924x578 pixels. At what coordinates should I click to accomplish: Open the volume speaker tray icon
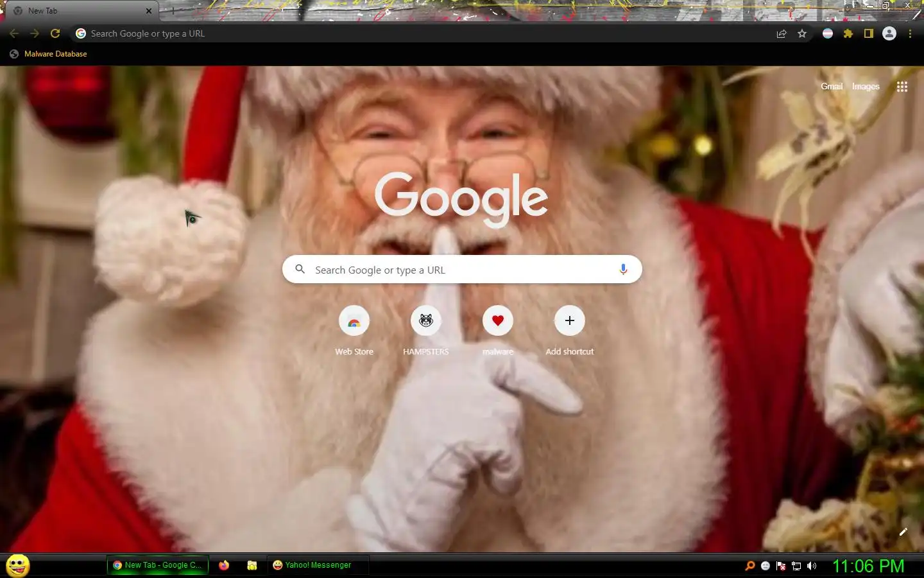coord(812,566)
